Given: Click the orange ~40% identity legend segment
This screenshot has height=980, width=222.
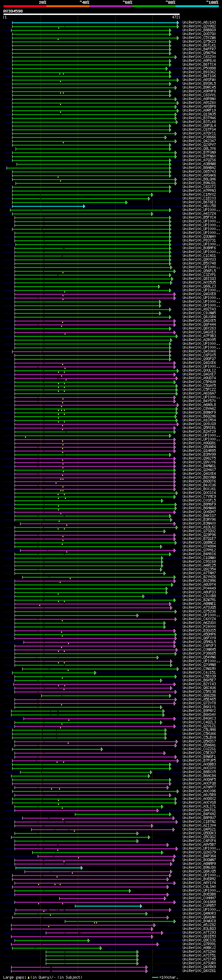Looking at the screenshot, I should tap(68, 6).
